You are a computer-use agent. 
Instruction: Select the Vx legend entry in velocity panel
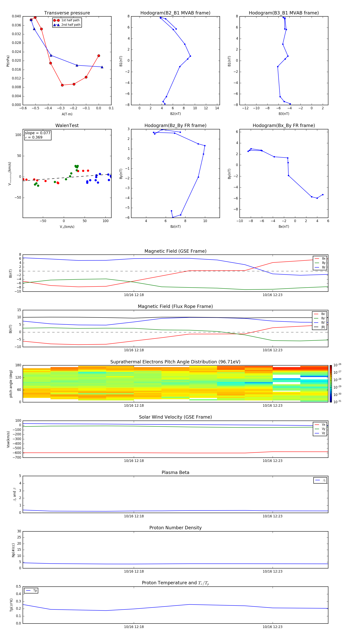click(x=320, y=424)
